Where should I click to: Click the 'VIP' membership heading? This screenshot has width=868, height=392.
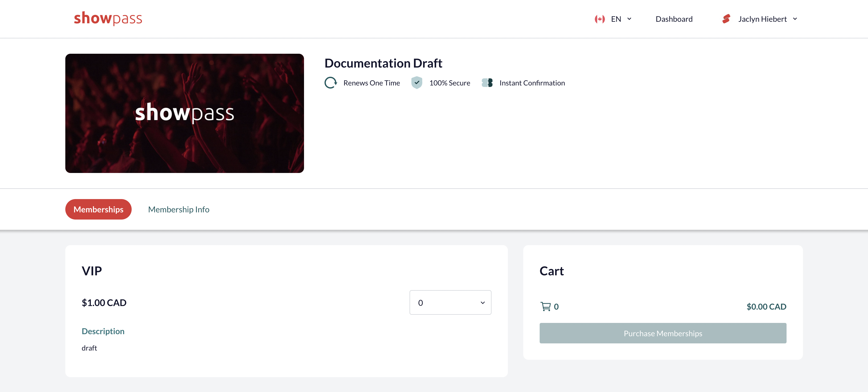coord(92,271)
